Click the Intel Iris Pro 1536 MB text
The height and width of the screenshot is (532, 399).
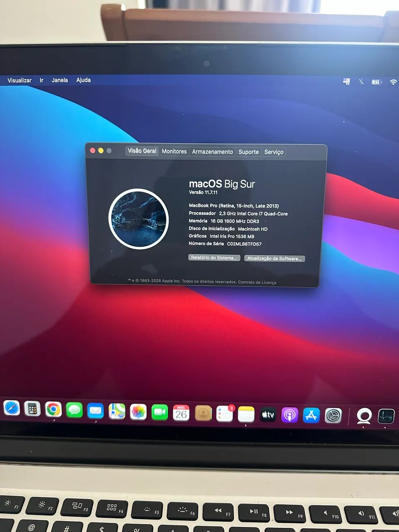tap(232, 236)
